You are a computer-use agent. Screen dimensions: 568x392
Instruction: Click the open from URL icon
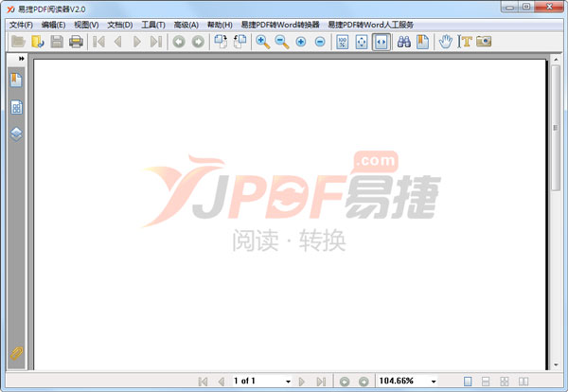tap(38, 42)
